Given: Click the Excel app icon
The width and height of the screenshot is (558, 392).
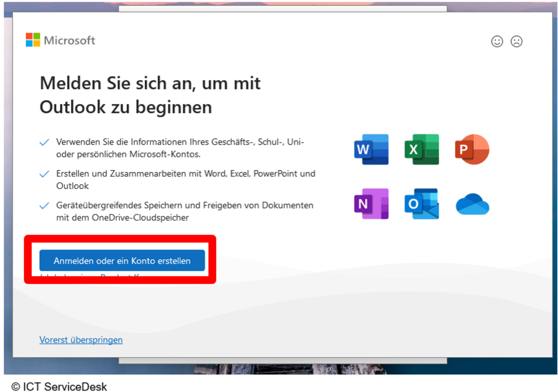Looking at the screenshot, I should coord(422,149).
